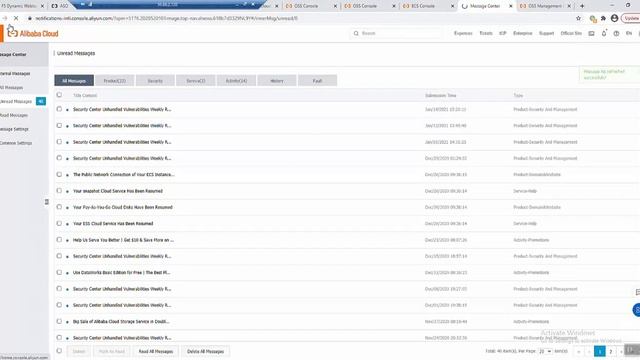Image resolution: width=640 pixels, height=360 pixels.
Task: Open Tickets link in top navigation
Action: click(486, 33)
